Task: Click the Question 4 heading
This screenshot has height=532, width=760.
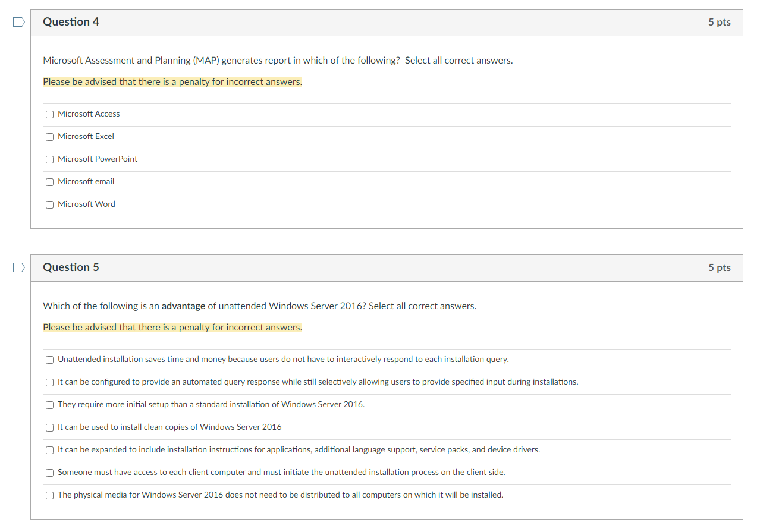Action: pos(71,22)
